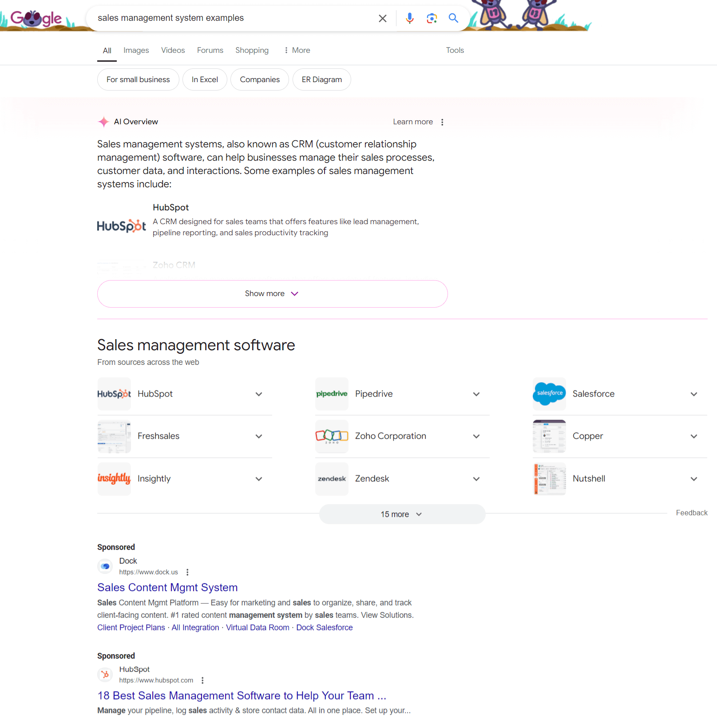Click the Copper screenshot thumbnail
The height and width of the screenshot is (728, 717).
tap(549, 436)
